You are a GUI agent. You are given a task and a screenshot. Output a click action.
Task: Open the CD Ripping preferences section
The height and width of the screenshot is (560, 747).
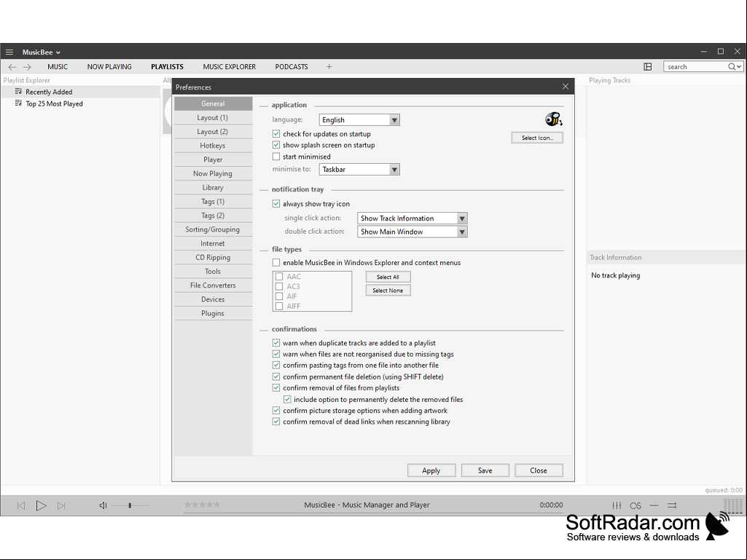213,257
